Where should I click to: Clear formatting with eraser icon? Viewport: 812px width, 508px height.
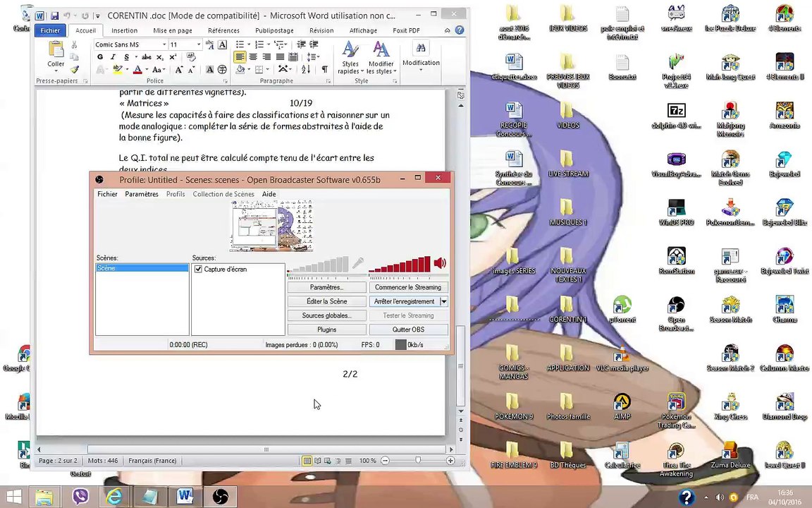[x=191, y=57]
